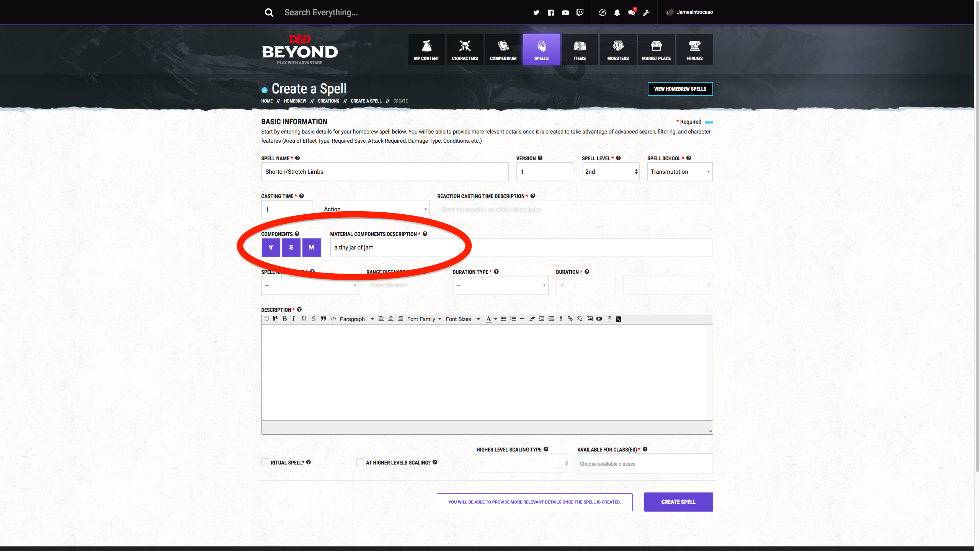980x551 pixels.
Task: Open the Spell School dropdown
Action: pos(680,172)
